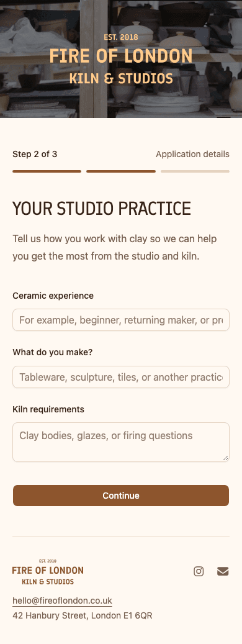Click the What do you make label
The image size is (242, 644).
(x=53, y=352)
